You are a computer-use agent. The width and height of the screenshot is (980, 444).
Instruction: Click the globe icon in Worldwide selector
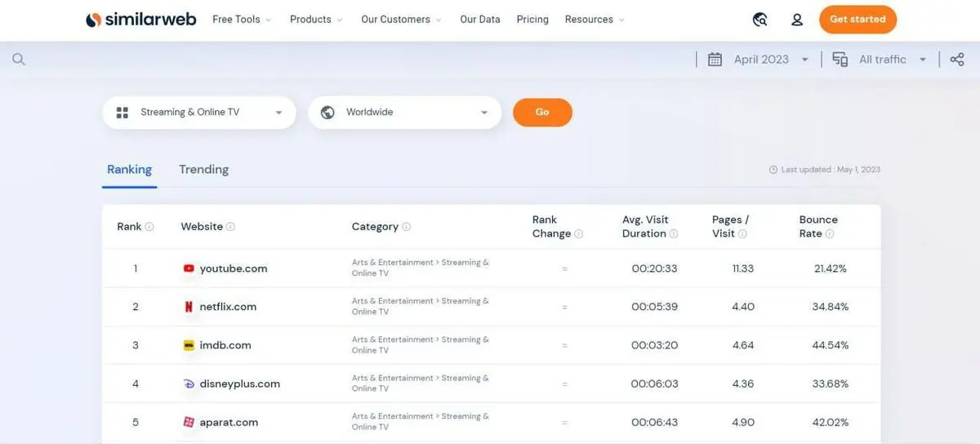pos(327,113)
